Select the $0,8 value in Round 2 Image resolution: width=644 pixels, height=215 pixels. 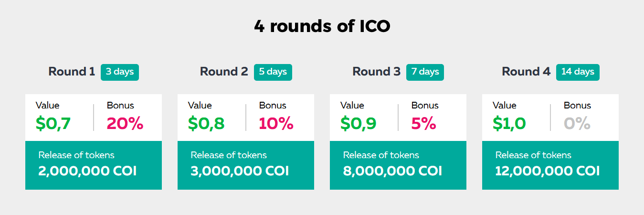click(x=206, y=124)
